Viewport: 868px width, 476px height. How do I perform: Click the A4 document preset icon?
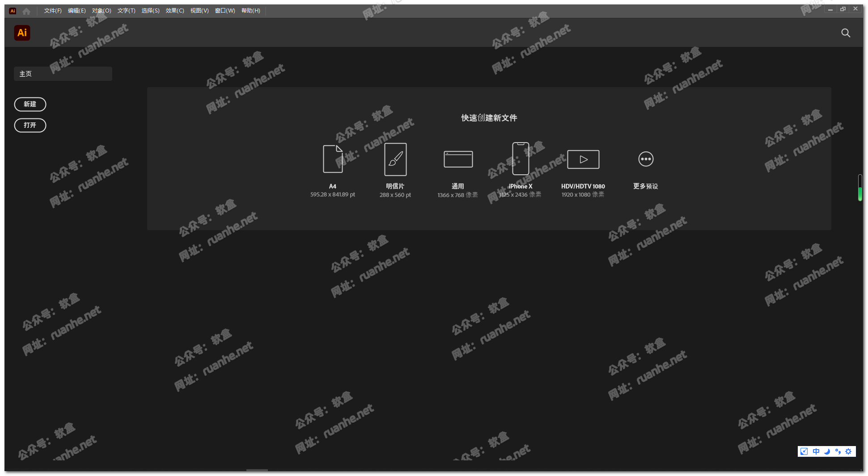(333, 159)
